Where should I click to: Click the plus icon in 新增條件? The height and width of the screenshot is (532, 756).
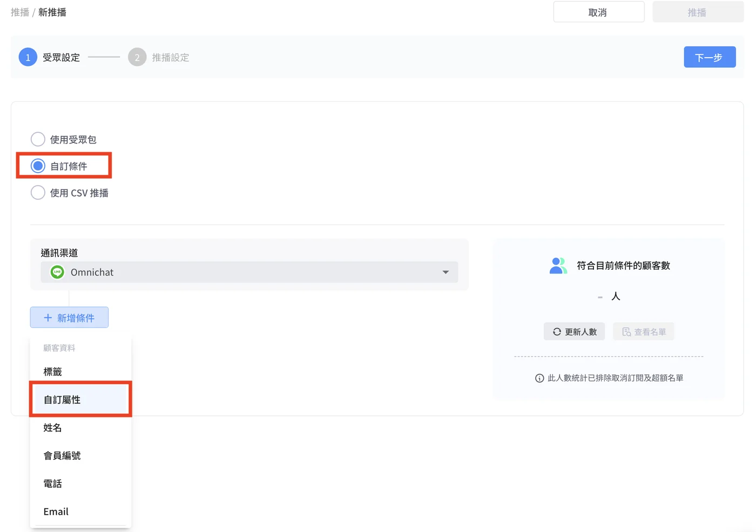[x=48, y=318]
